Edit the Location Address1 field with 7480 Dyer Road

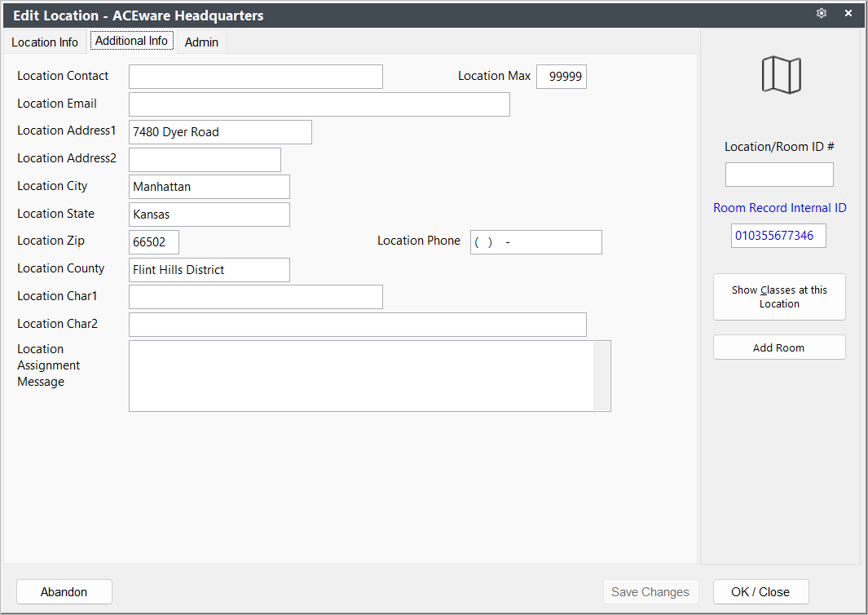(220, 132)
